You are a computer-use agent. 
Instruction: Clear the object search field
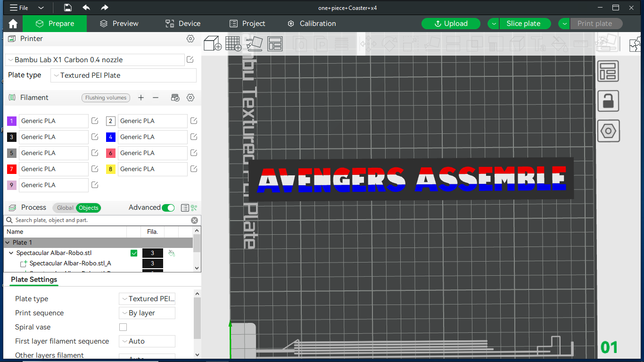(x=194, y=220)
